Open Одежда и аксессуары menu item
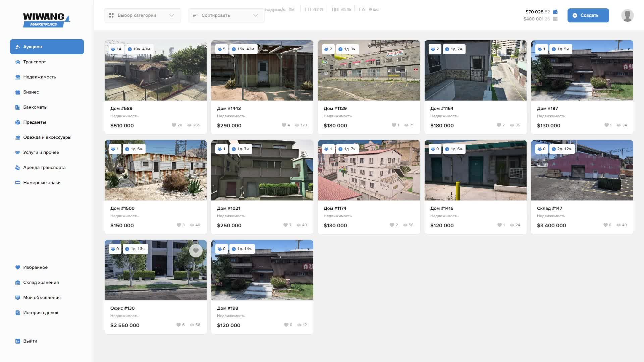The height and width of the screenshot is (362, 644). tap(47, 137)
